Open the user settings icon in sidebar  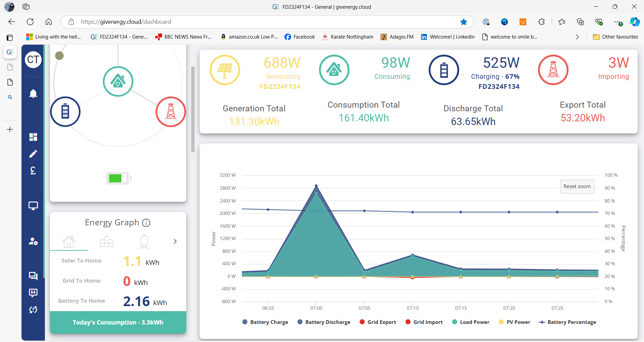pyautogui.click(x=33, y=241)
